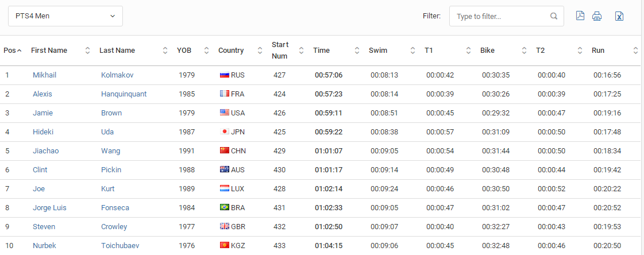Sort by Country column arrows
Image resolution: width=644 pixels, height=255 pixels.
coord(260,51)
